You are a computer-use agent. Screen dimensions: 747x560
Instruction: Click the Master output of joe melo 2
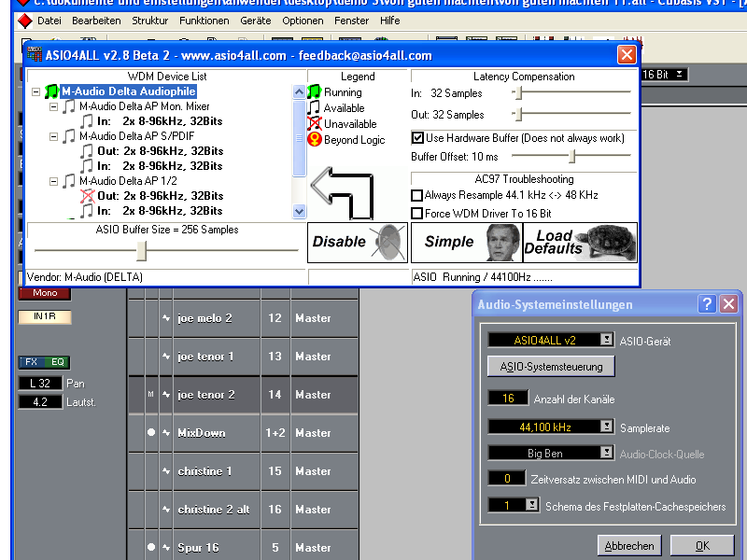[313, 318]
